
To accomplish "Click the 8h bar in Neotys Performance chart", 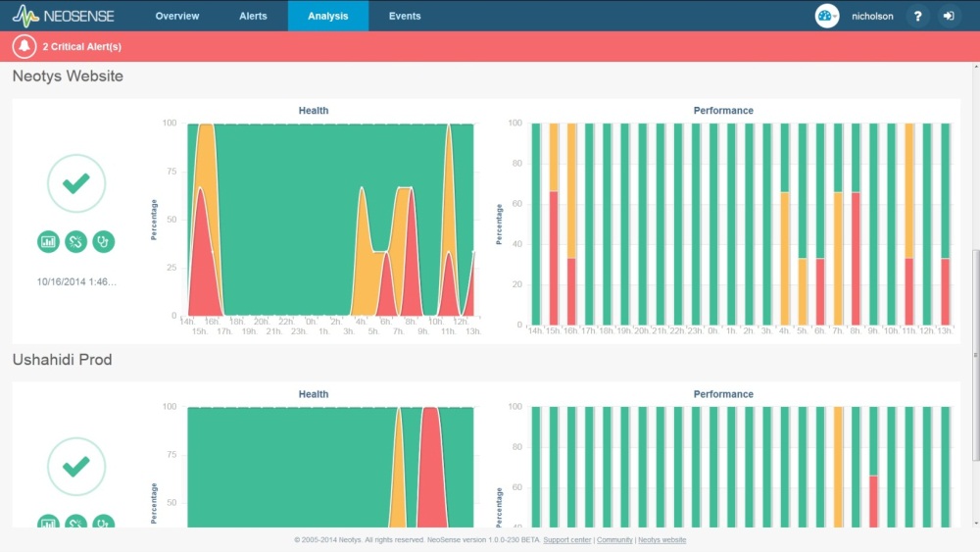I will tap(856, 224).
